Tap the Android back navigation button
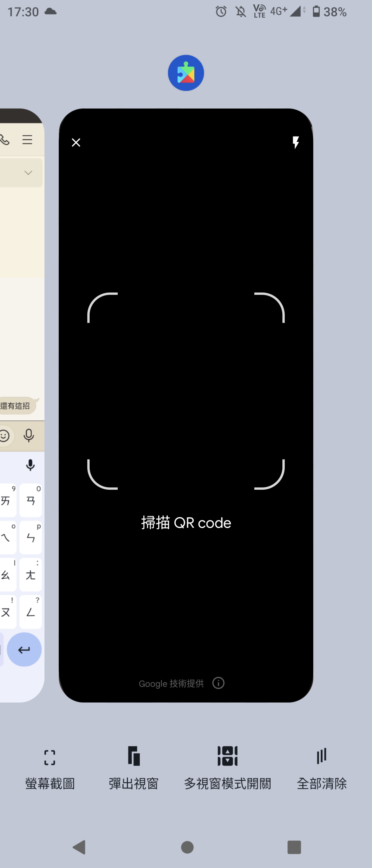 (80, 847)
